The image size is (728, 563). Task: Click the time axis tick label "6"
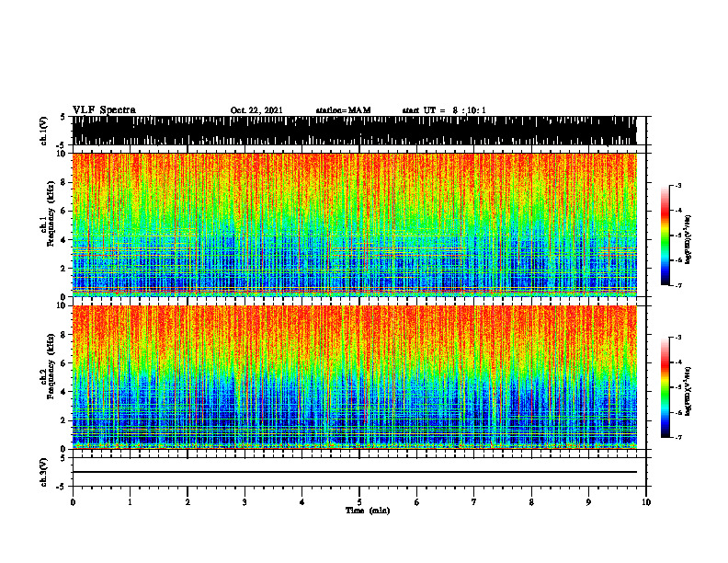pos(417,502)
